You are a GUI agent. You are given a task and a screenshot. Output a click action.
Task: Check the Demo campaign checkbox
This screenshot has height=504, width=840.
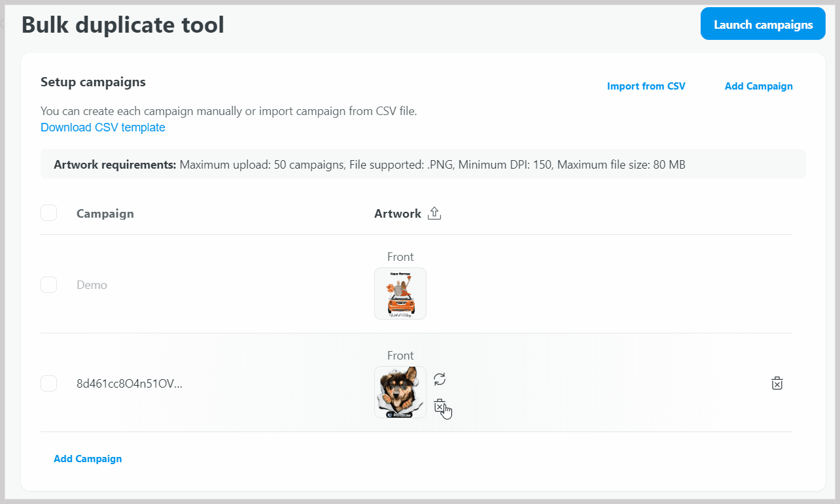pyautogui.click(x=48, y=285)
